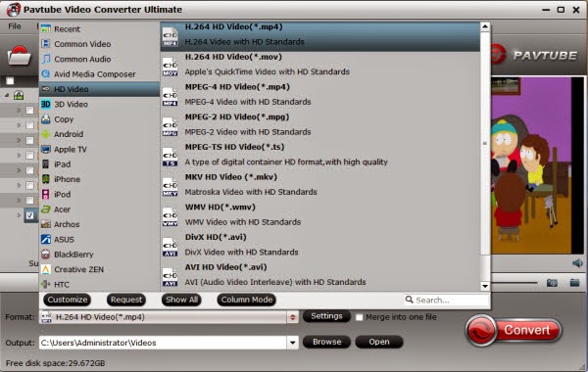
Task: Click the Apple TV icon
Action: 46,149
